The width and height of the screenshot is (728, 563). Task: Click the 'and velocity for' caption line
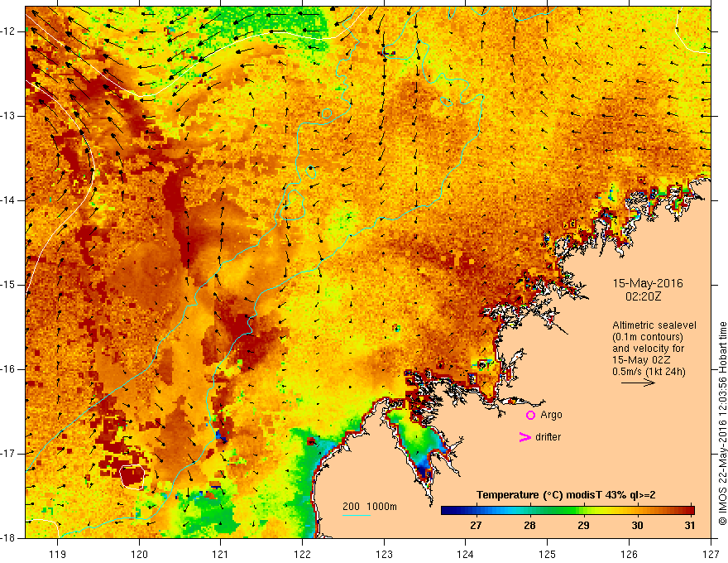(x=648, y=349)
